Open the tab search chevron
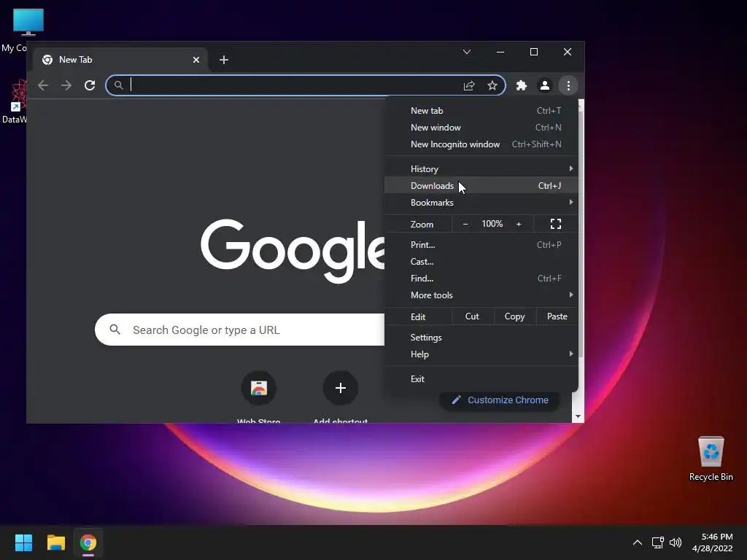The image size is (747, 560). click(x=467, y=52)
